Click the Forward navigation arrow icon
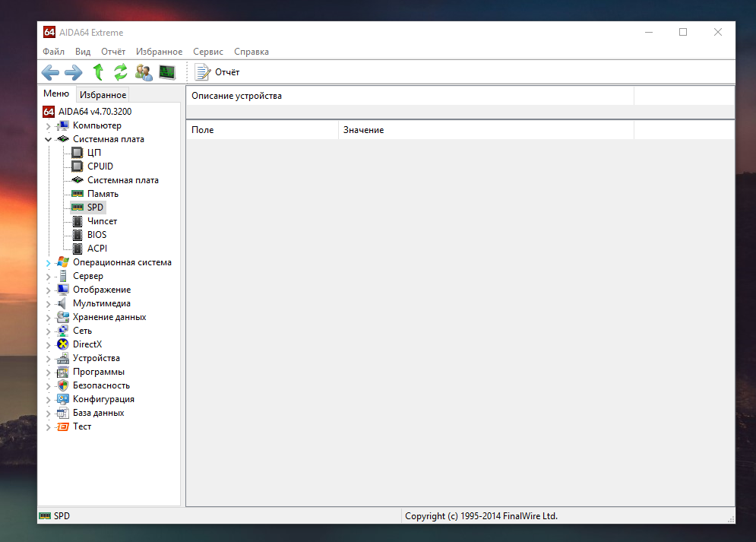 (x=73, y=72)
